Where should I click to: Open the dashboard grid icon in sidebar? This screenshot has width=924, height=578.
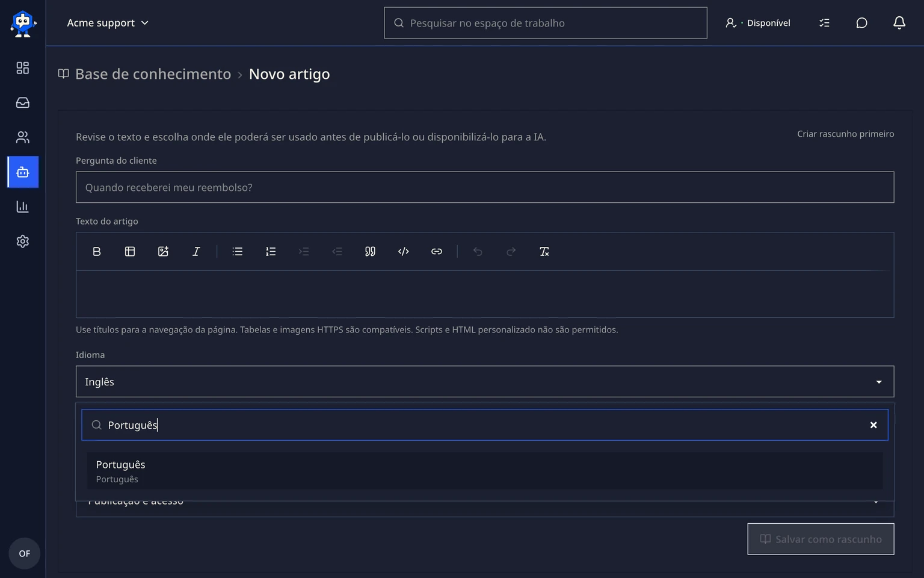[23, 68]
